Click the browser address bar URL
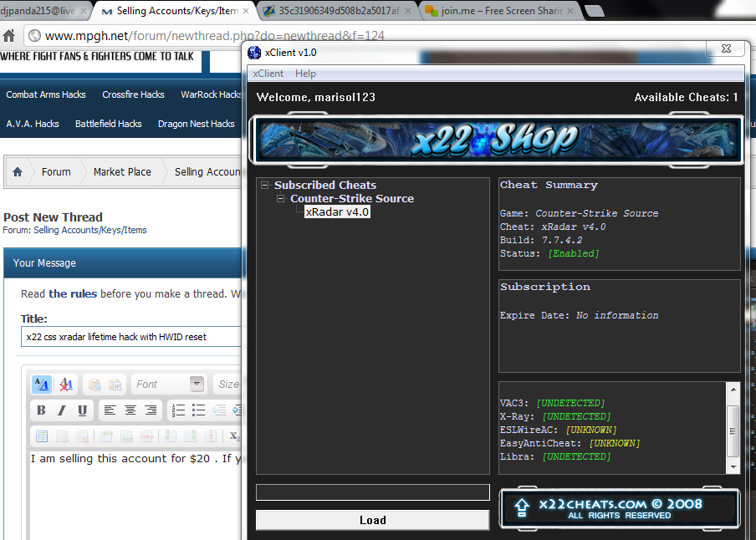Viewport: 756px width, 540px height. pyautogui.click(x=215, y=36)
